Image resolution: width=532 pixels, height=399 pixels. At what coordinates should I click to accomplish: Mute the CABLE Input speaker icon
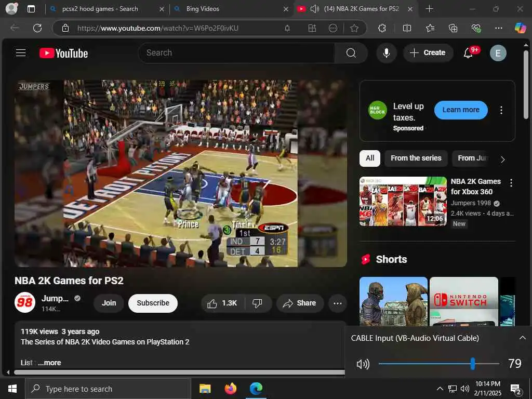pos(363,364)
